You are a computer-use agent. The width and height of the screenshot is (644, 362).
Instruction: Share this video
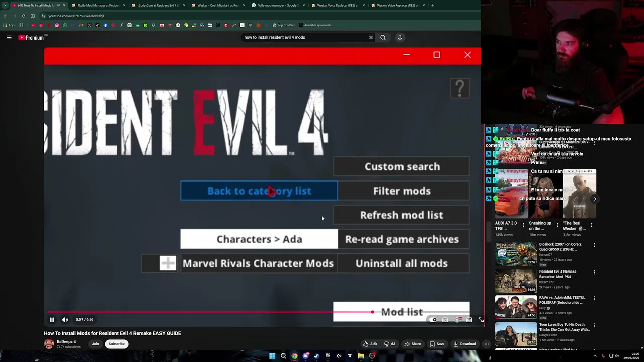[412, 344]
